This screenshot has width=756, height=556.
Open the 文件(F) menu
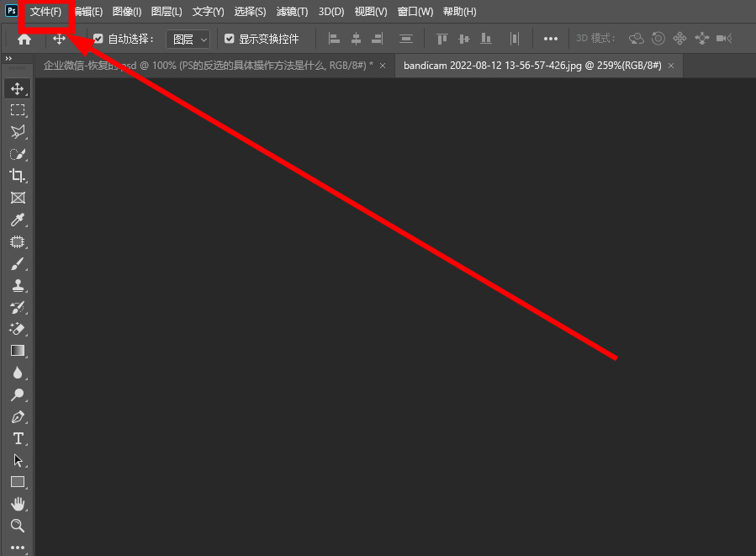[x=45, y=12]
